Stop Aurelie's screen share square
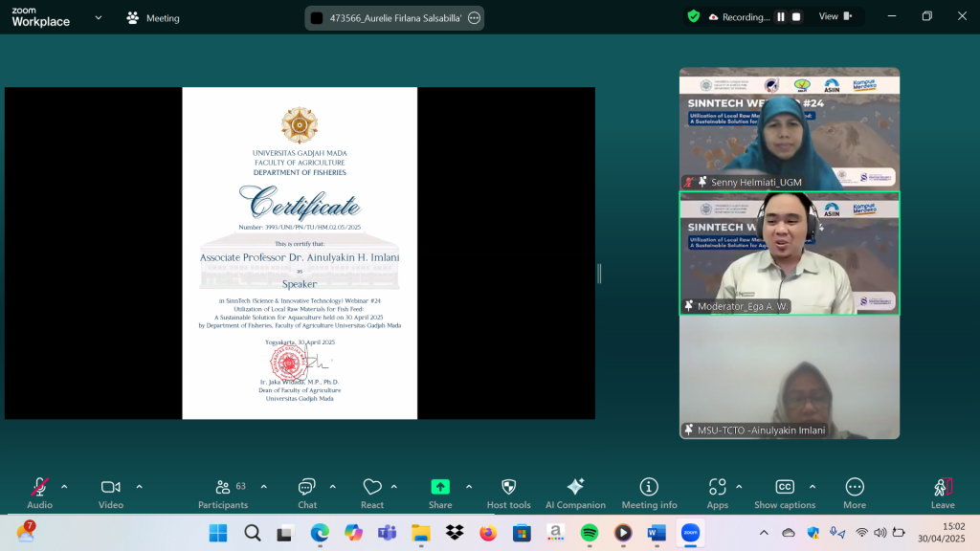 pos(317,18)
